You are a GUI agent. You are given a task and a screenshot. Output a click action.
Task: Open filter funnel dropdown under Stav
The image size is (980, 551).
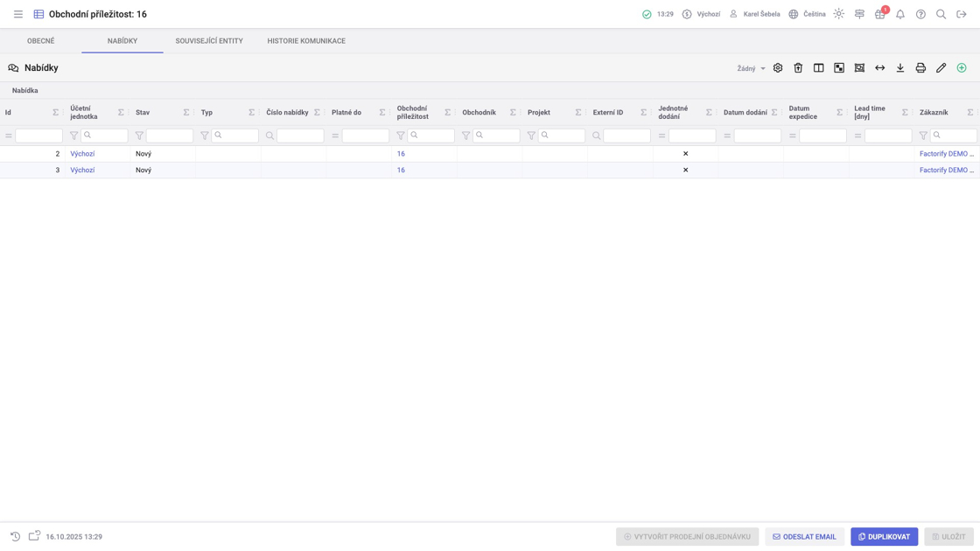click(139, 136)
